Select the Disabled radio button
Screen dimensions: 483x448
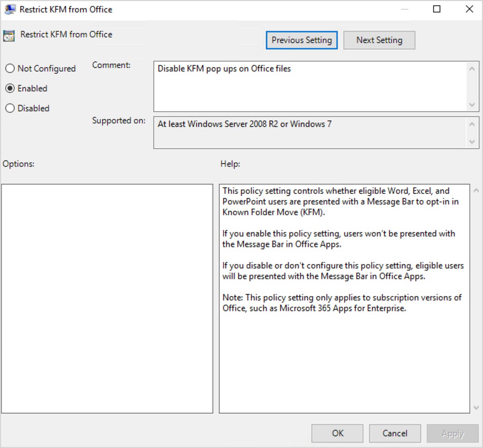pyautogui.click(x=10, y=108)
